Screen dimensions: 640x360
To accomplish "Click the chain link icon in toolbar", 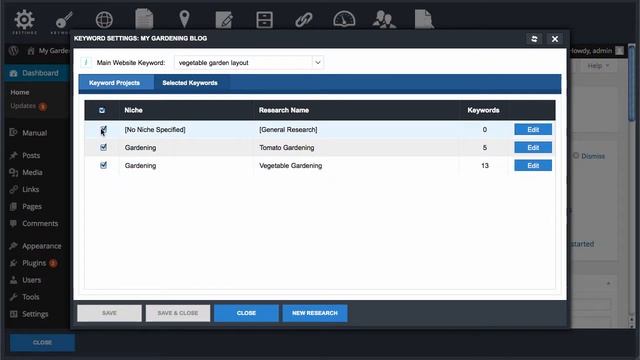I will point(304,20).
